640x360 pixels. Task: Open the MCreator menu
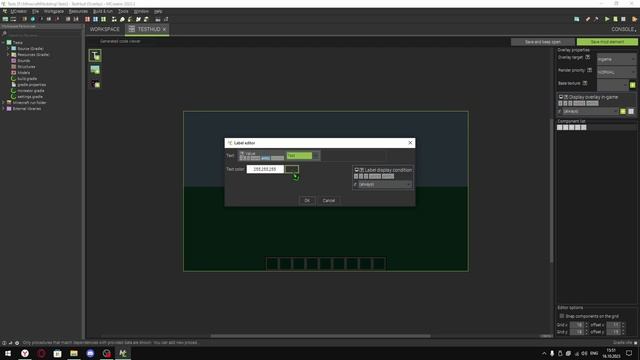(x=18, y=11)
